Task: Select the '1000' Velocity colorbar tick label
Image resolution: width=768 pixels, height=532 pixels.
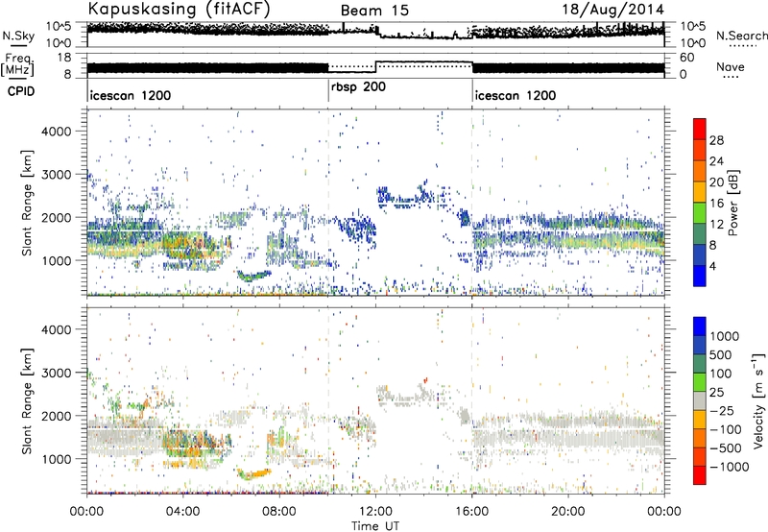Action: coord(725,336)
